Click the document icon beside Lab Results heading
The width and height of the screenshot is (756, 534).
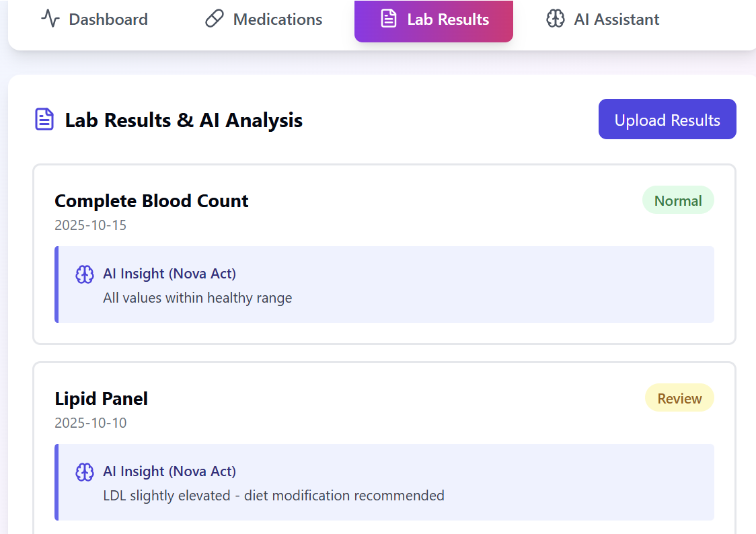(44, 120)
